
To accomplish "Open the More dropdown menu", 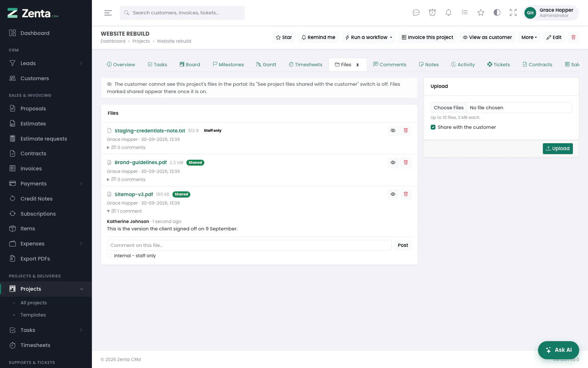I will (529, 37).
